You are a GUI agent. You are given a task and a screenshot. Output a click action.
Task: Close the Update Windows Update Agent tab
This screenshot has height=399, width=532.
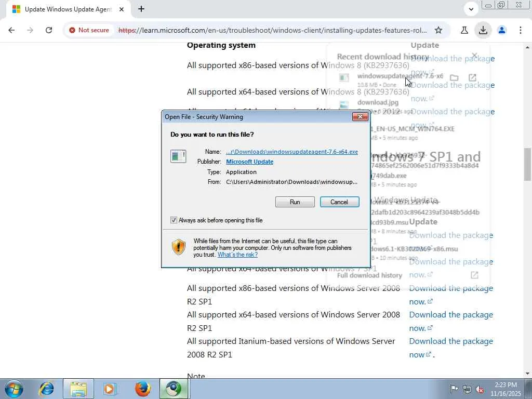122,9
